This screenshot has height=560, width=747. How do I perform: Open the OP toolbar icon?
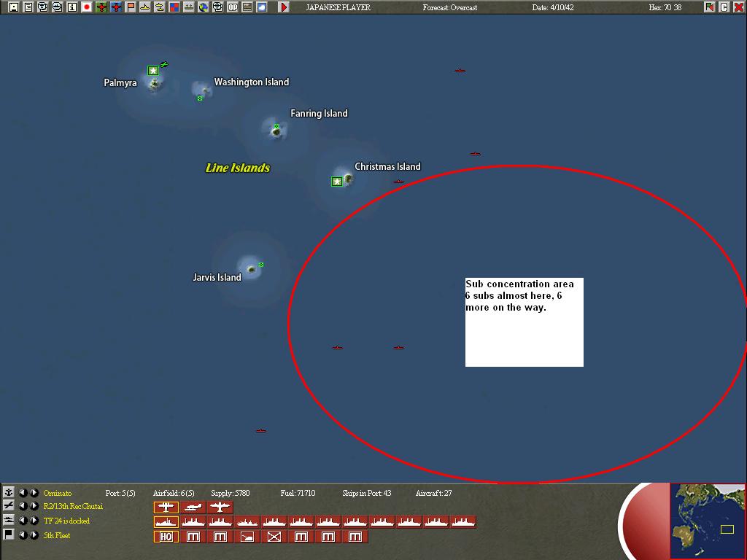coord(233,7)
